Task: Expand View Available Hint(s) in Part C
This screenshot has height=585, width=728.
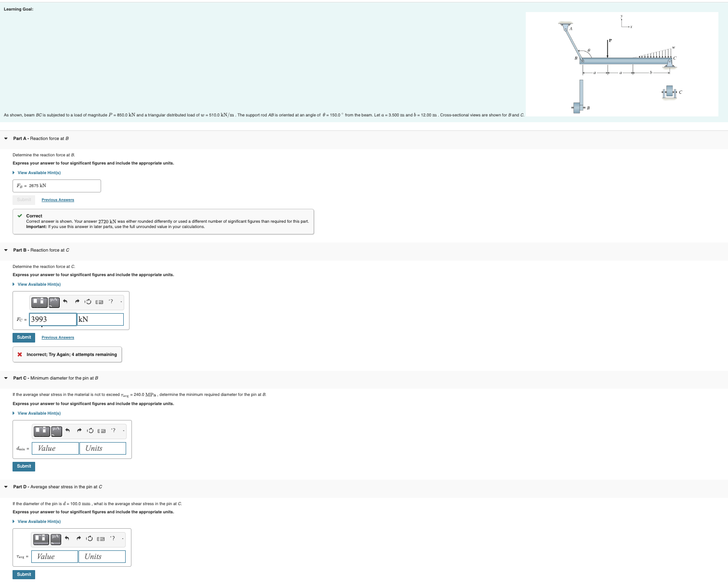Action: 39,413
